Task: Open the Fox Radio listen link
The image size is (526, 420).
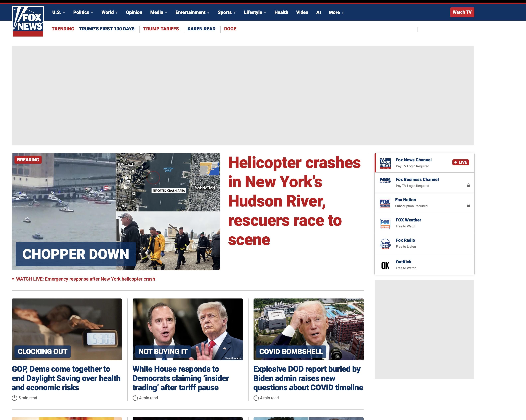Action: 424,244
